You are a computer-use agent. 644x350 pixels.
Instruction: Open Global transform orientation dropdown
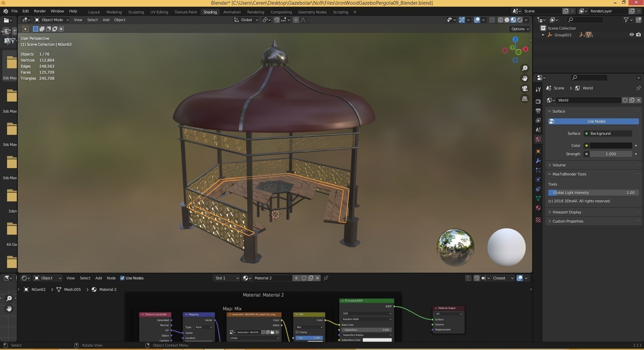pyautogui.click(x=246, y=20)
